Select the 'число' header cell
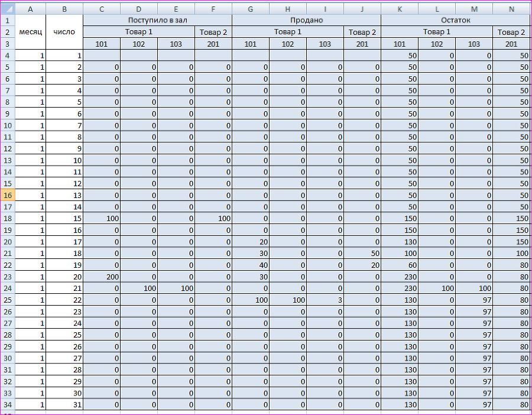This screenshot has height=415, width=532. click(64, 32)
